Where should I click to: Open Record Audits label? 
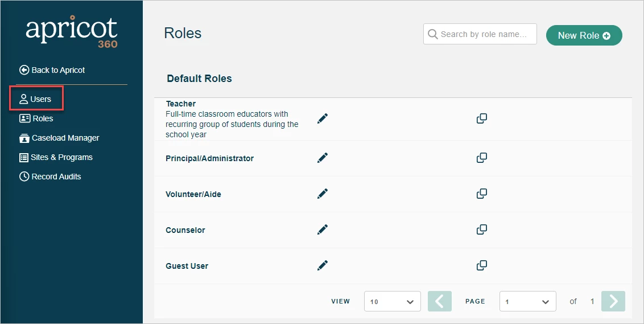56,177
